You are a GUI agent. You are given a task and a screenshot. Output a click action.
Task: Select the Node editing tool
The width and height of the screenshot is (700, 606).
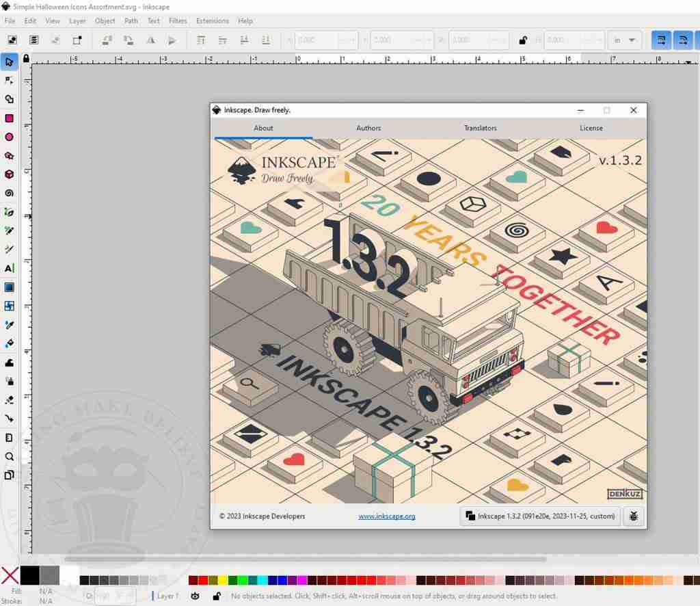[x=9, y=81]
